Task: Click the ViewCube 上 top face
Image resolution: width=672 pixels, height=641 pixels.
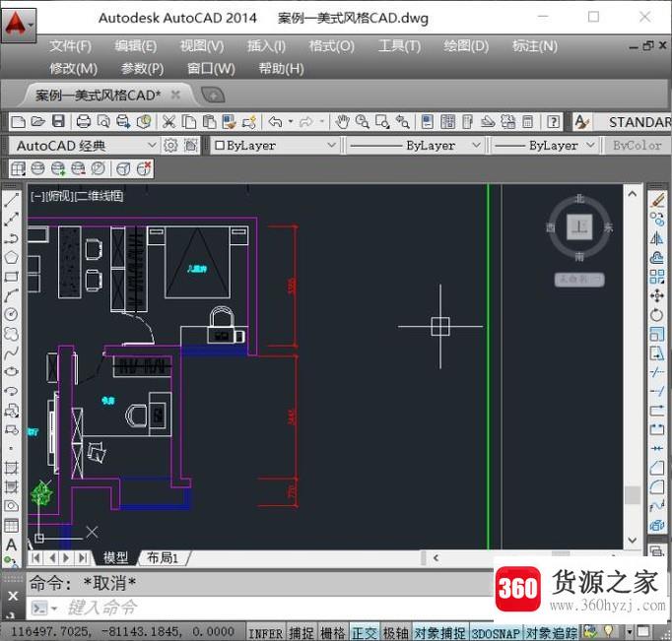Action: (579, 226)
